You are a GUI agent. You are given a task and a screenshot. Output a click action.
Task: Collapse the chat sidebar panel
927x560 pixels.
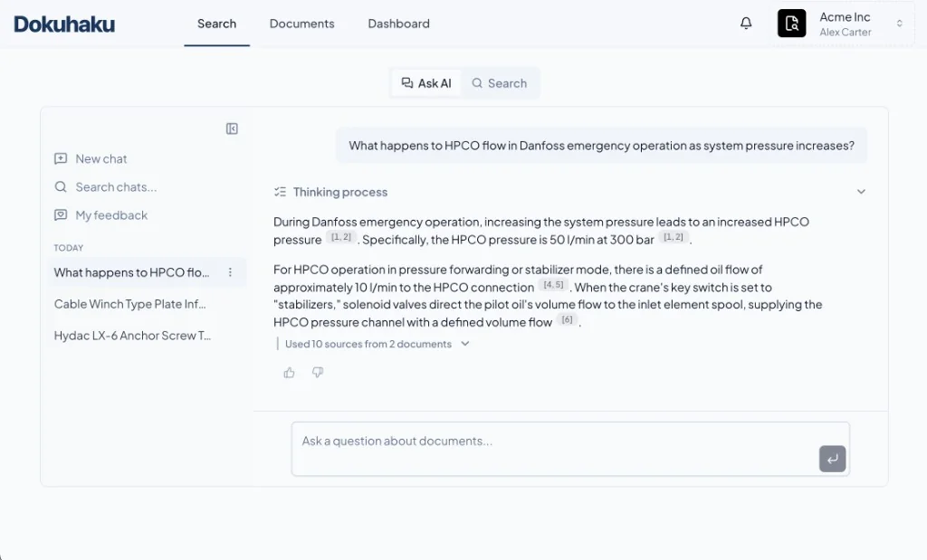[x=232, y=129]
